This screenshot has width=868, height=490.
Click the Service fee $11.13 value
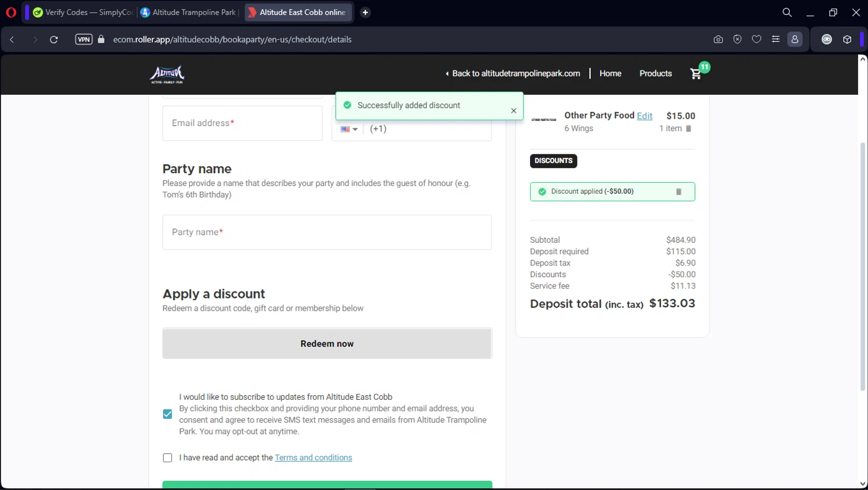pos(683,286)
